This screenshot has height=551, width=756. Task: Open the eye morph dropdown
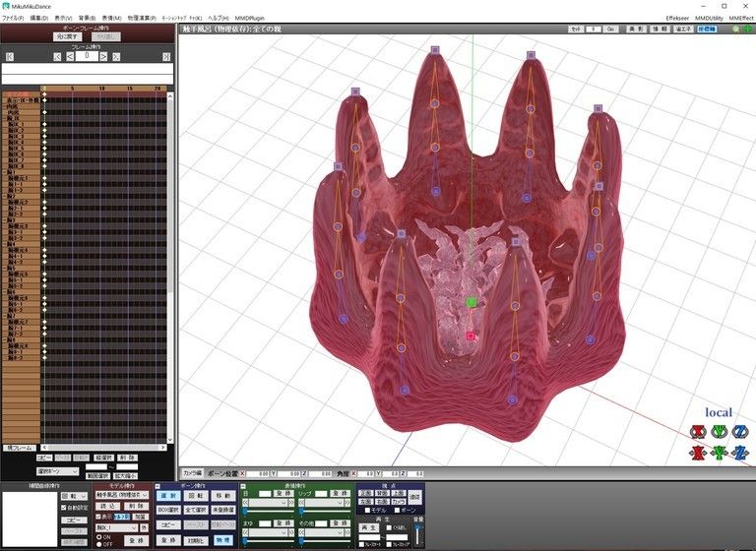click(x=268, y=503)
